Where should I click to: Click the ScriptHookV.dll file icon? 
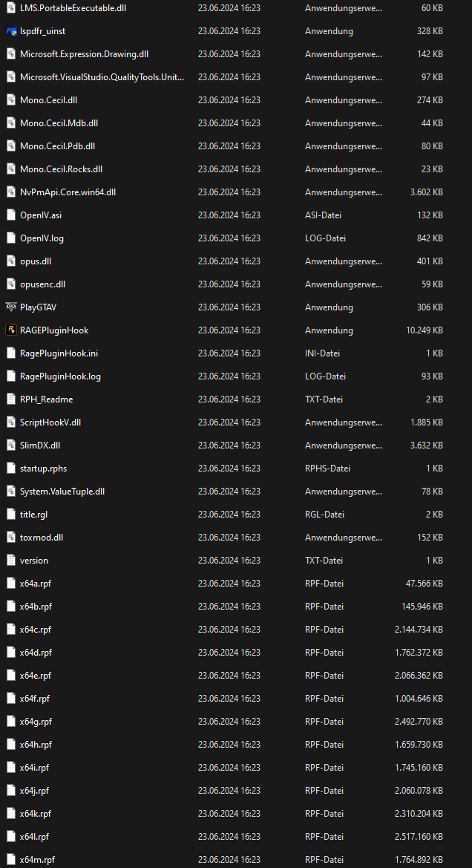point(11,422)
